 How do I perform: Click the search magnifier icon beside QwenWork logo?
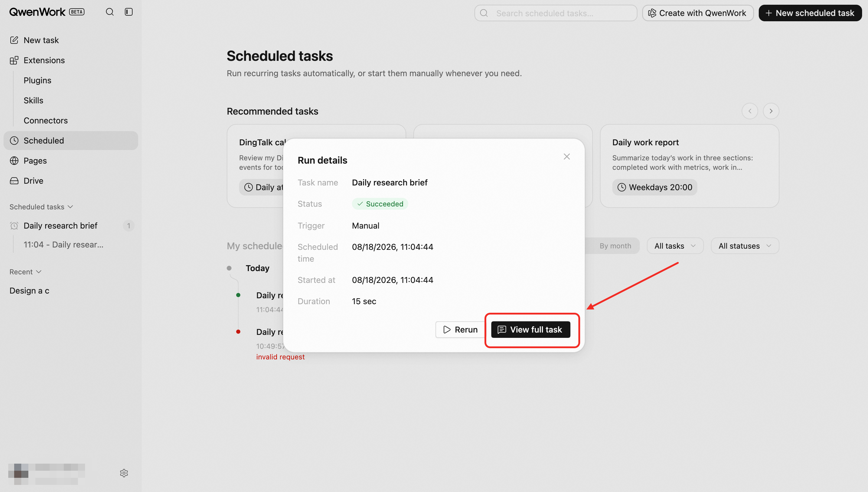pyautogui.click(x=110, y=12)
